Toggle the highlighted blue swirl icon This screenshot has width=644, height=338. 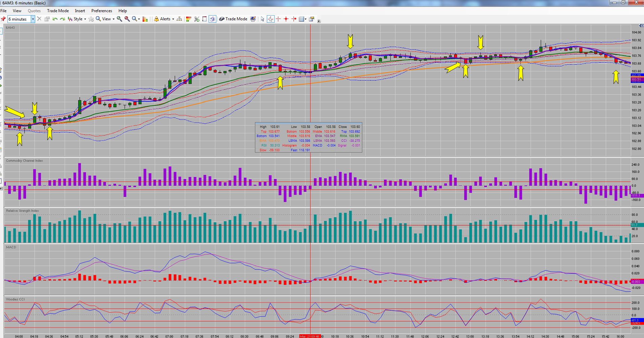click(212, 19)
